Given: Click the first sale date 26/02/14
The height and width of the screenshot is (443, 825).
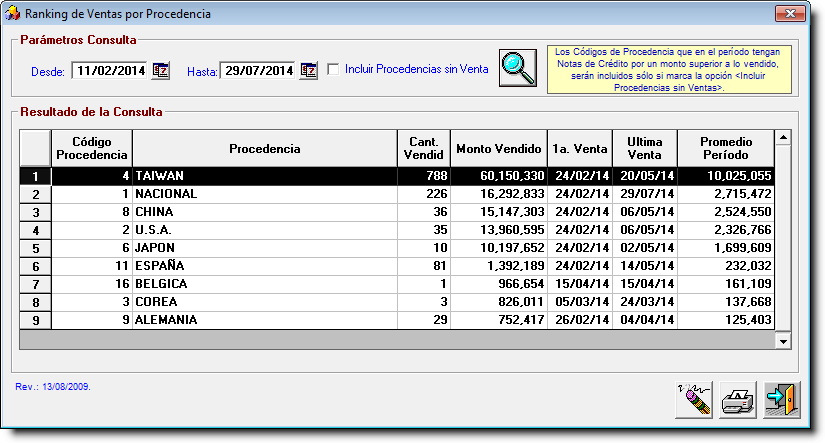Looking at the screenshot, I should tap(580, 320).
